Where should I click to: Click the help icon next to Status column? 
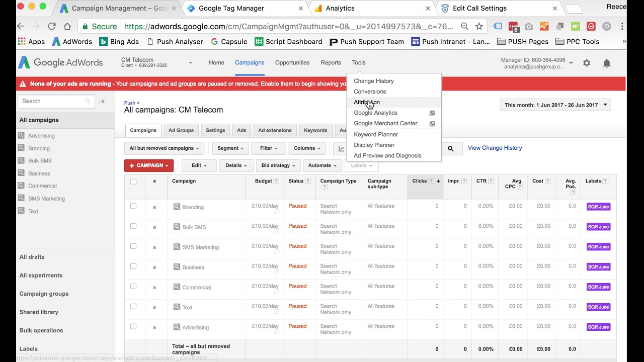(x=308, y=181)
